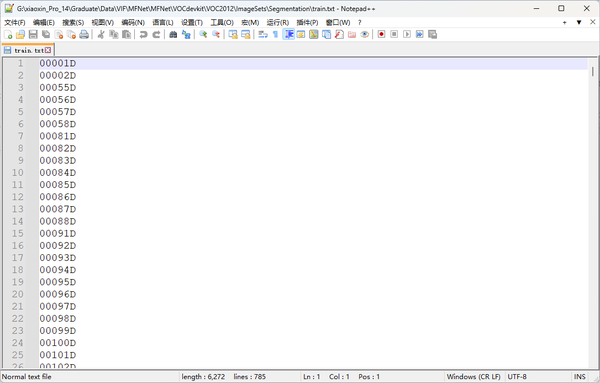Close the train.txt tab
Image resolution: width=600 pixels, height=383 pixels.
point(48,50)
